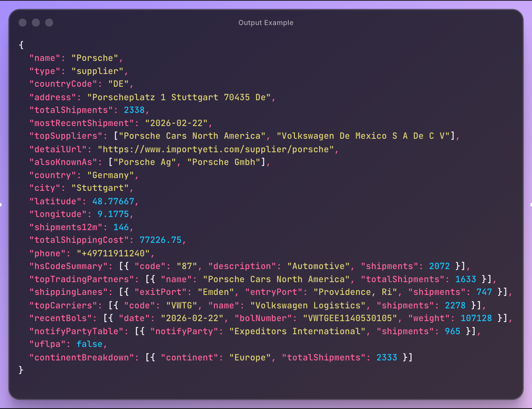532x409 pixels.
Task: Click the continent value "Europe"
Action: pos(250,357)
